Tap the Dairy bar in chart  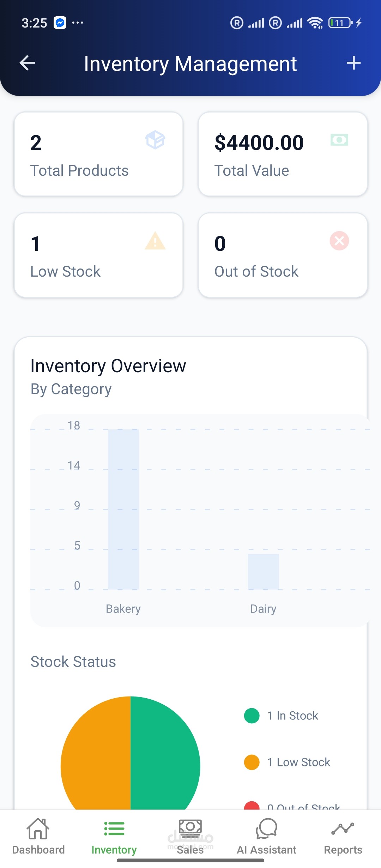[263, 572]
